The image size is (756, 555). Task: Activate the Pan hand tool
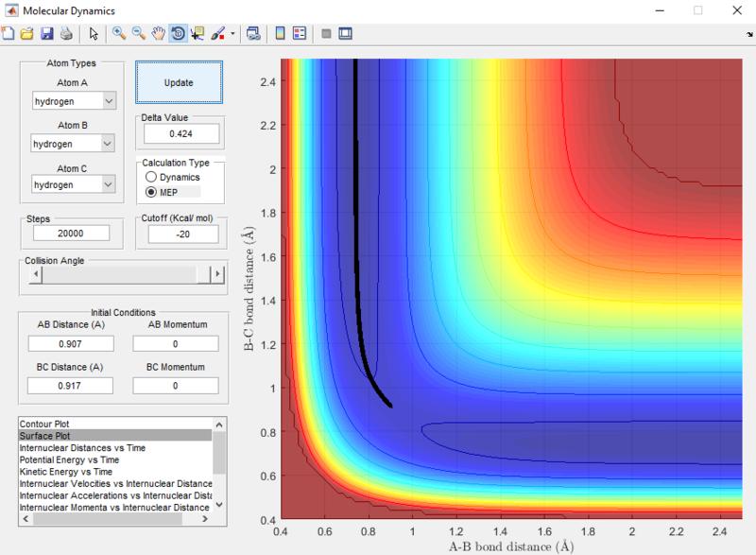[x=158, y=33]
